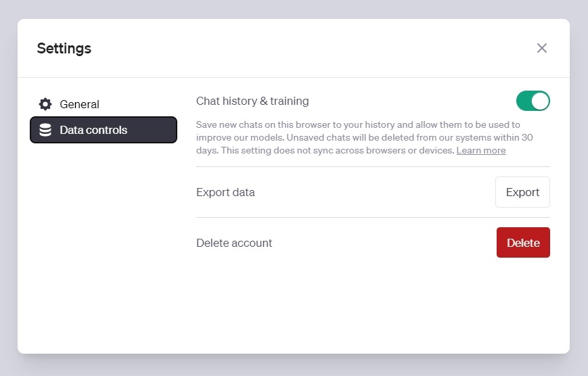Click empty space below Delete account row
588x376 pixels.
tap(373, 304)
